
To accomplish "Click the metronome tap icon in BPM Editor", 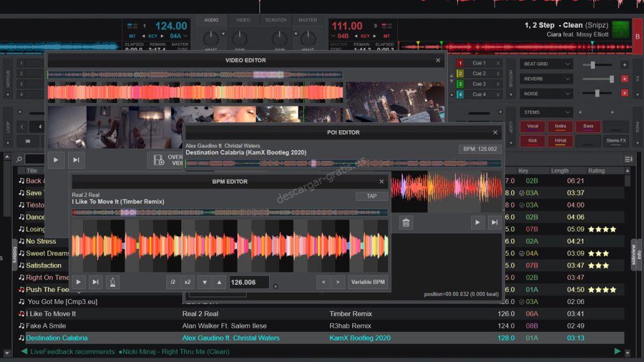I will point(112,282).
